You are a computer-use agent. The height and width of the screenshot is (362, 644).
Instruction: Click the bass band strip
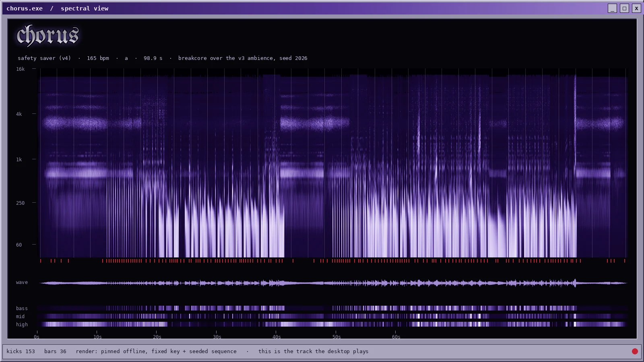[x=333, y=308]
